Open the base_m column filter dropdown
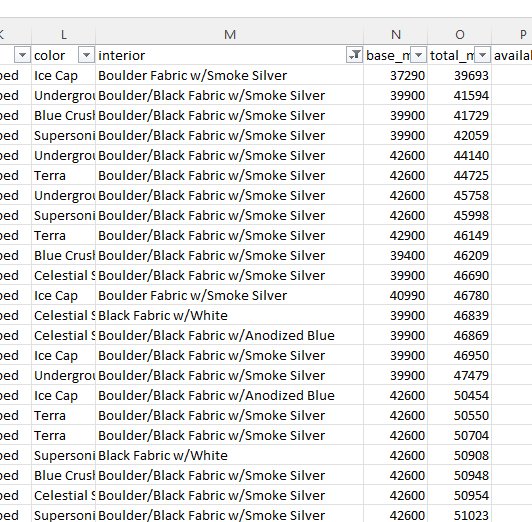The image size is (532, 522). (x=418, y=55)
